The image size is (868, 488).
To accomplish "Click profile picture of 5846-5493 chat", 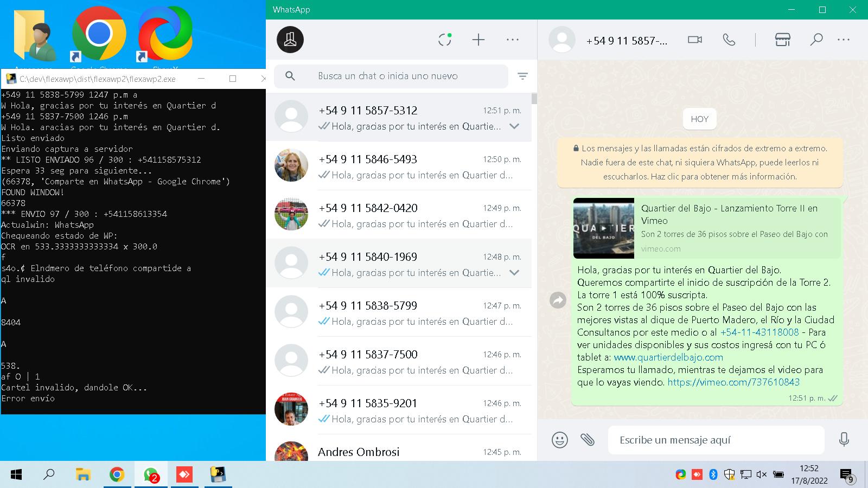I will (x=291, y=165).
